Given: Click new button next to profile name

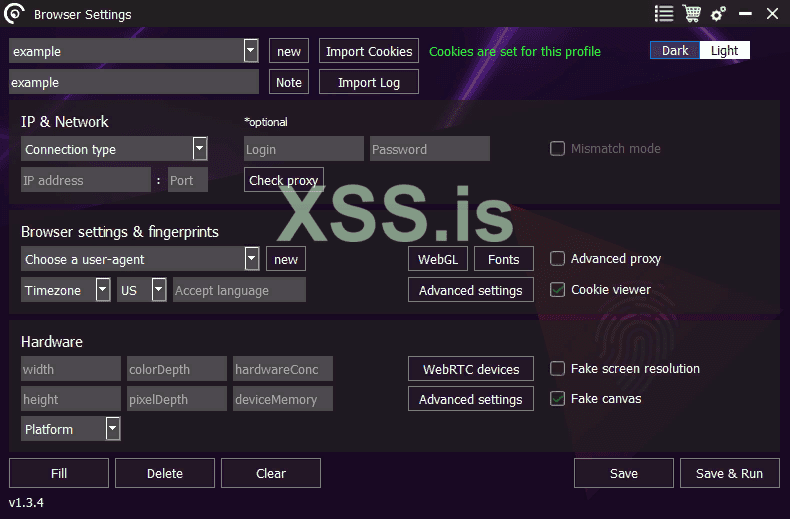Looking at the screenshot, I should [x=289, y=51].
